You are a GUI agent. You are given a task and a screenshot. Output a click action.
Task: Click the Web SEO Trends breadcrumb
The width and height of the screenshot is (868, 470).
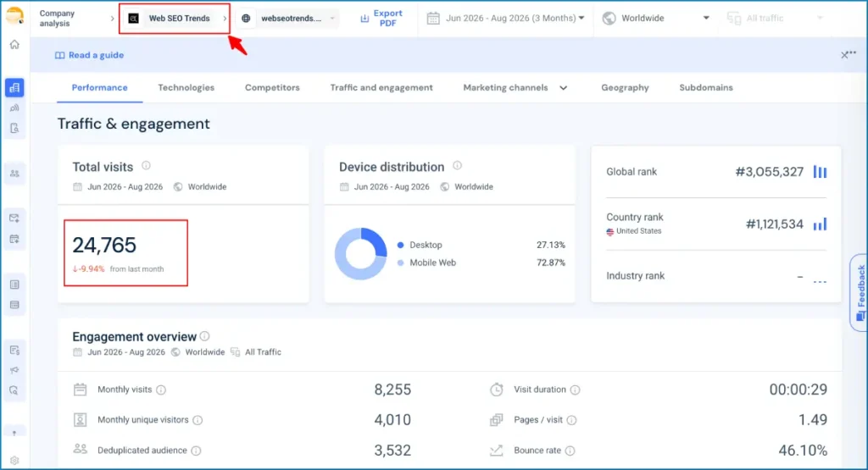180,19
